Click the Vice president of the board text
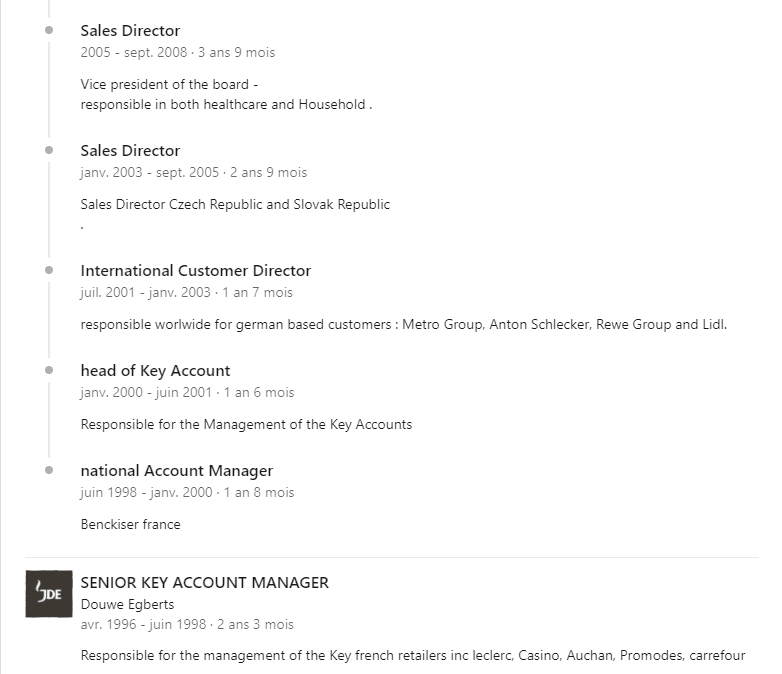 pos(169,84)
